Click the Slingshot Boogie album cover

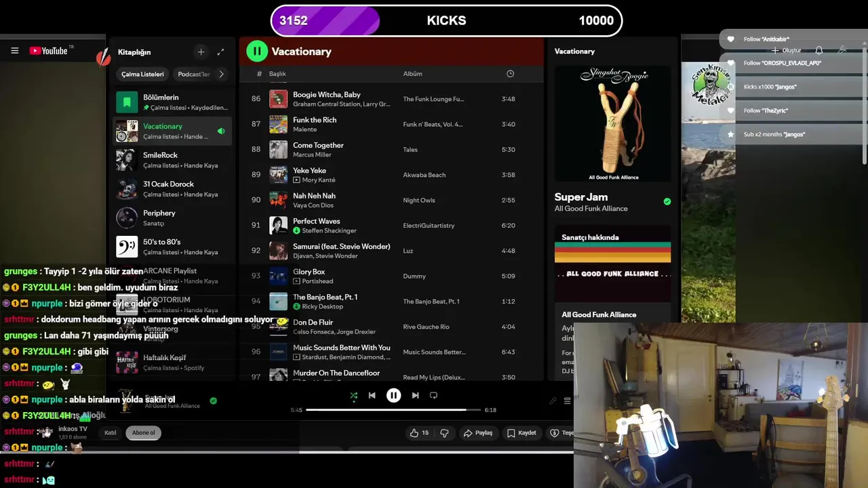(612, 124)
